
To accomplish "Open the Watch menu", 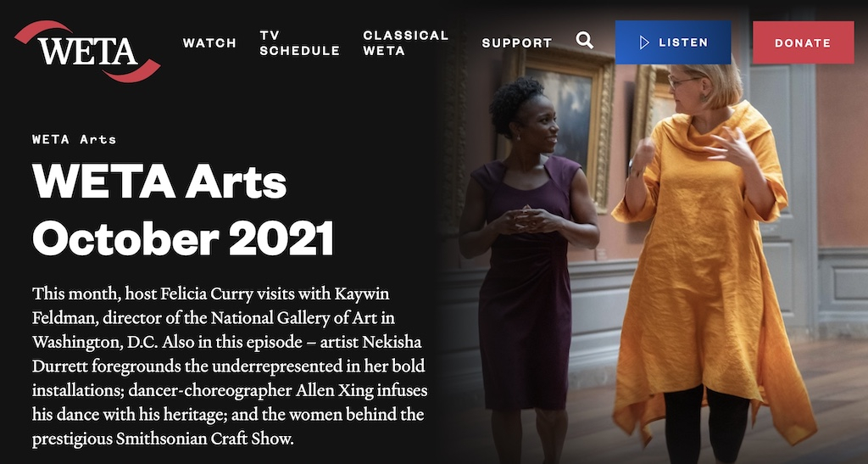I will [210, 43].
